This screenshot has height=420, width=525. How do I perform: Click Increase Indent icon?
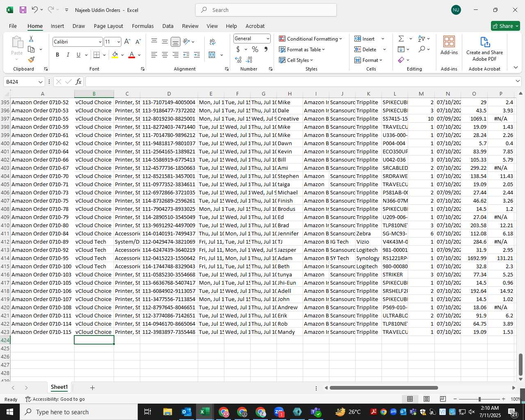[x=197, y=55]
